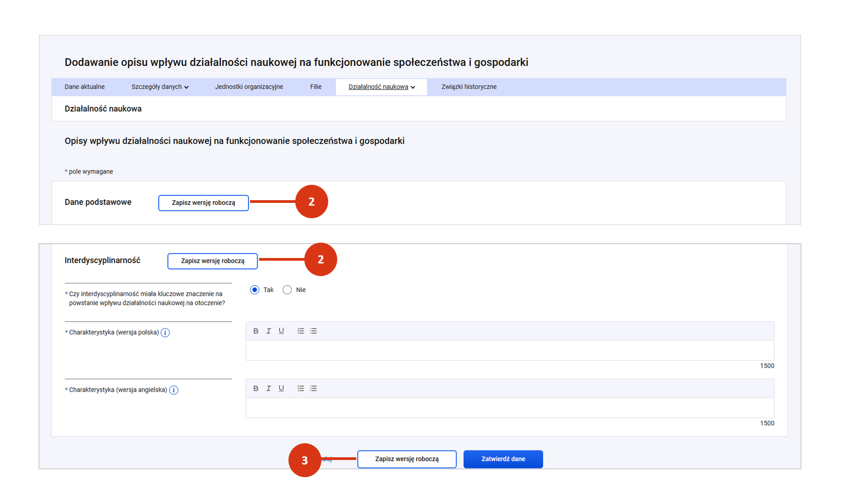
Task: Insert bullet list in Polish characteristic editor
Action: (313, 331)
